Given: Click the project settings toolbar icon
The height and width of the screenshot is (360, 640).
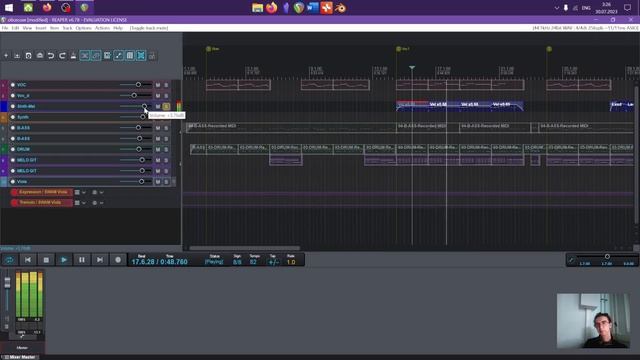Looking at the screenshot, I should pos(40,56).
